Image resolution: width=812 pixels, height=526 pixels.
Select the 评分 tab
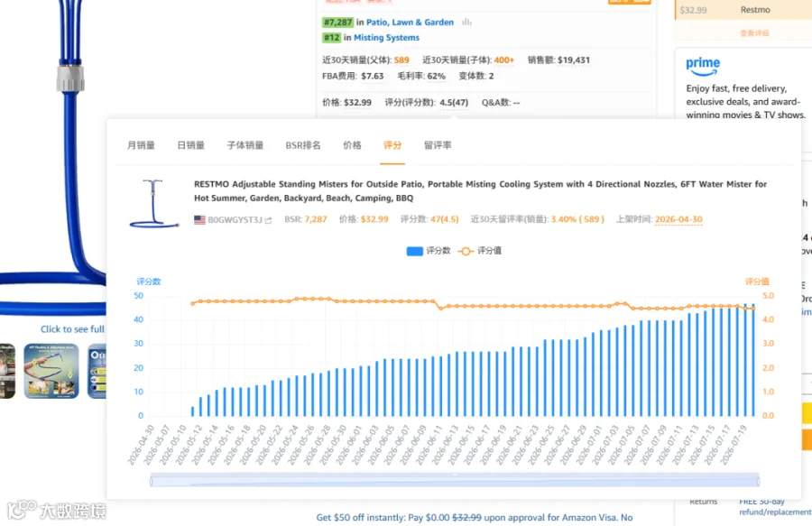point(392,145)
